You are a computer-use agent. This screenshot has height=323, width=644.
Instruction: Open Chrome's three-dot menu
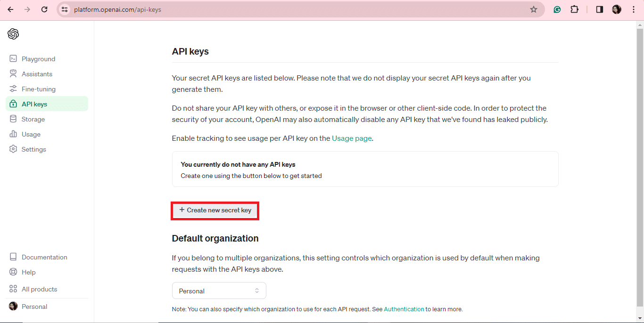(x=633, y=9)
